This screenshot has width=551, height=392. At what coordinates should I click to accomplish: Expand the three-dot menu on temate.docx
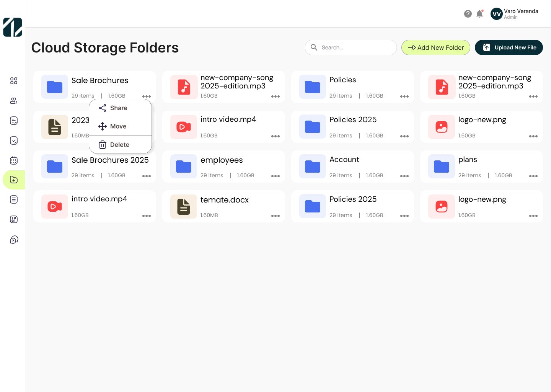275,216
